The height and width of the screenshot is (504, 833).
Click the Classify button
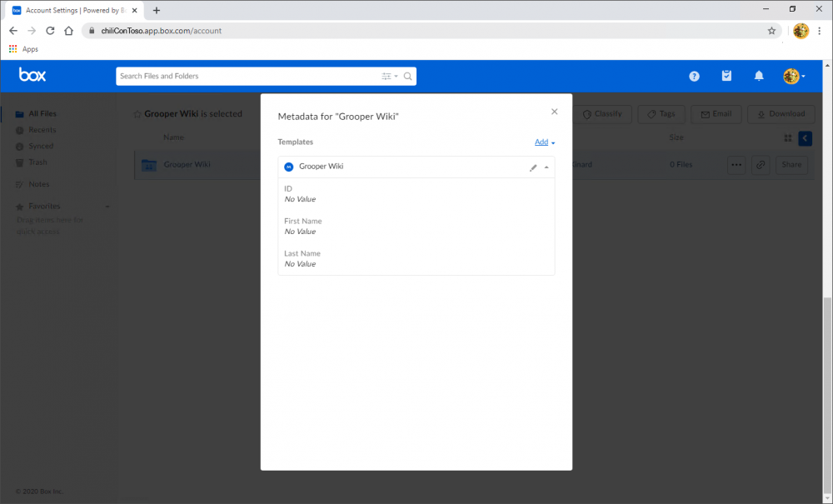tap(602, 114)
